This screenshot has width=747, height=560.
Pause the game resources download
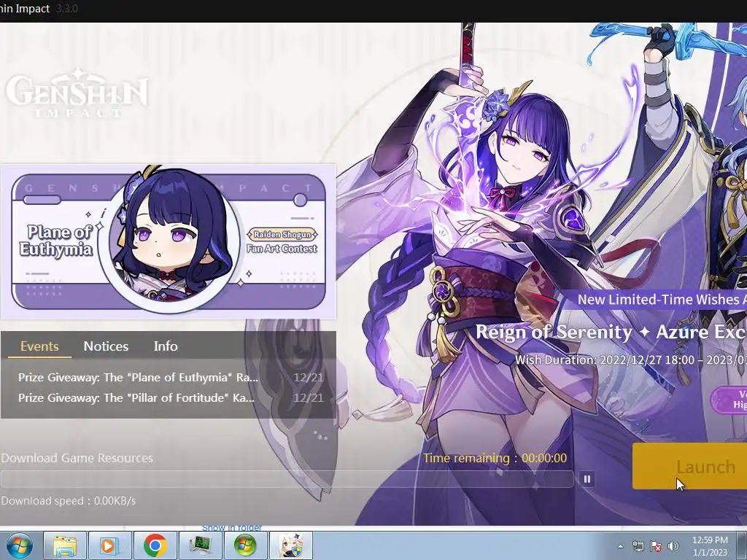(587, 479)
